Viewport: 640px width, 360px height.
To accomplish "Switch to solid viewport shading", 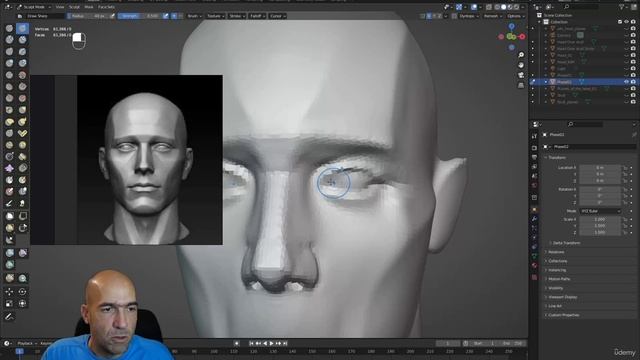I will coord(504,7).
